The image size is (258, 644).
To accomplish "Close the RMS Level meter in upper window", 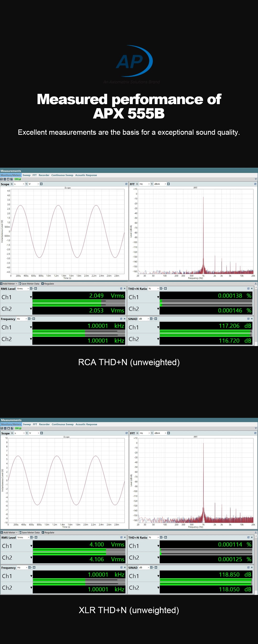I will [x=124, y=289].
